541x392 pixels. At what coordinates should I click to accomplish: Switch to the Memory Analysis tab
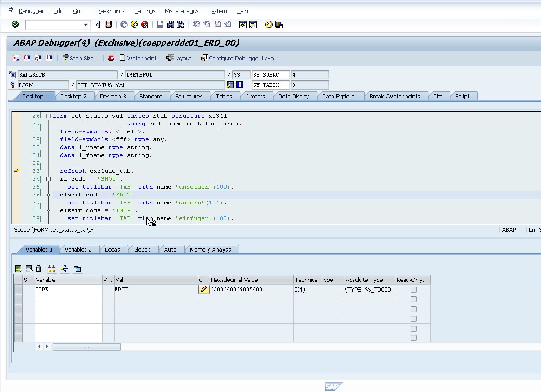point(210,249)
